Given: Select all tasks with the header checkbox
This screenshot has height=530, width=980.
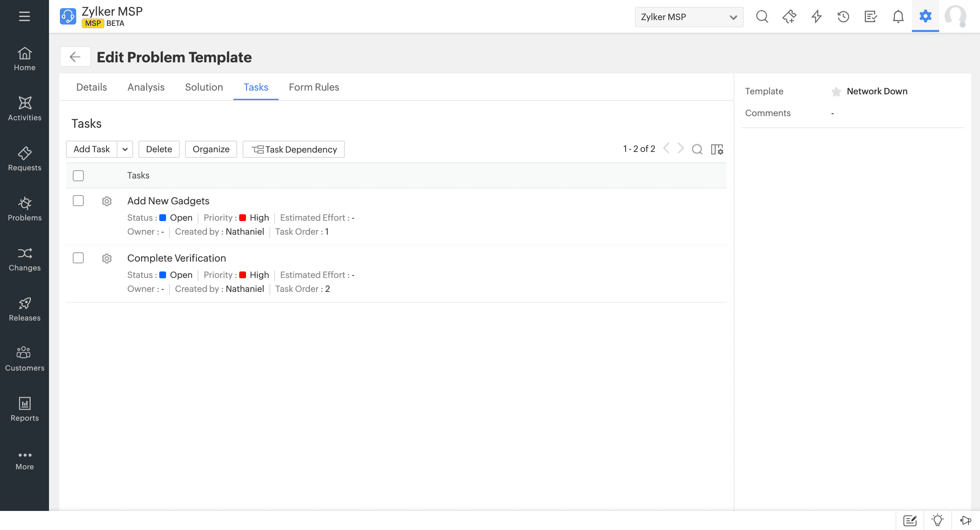Looking at the screenshot, I should coord(78,175).
